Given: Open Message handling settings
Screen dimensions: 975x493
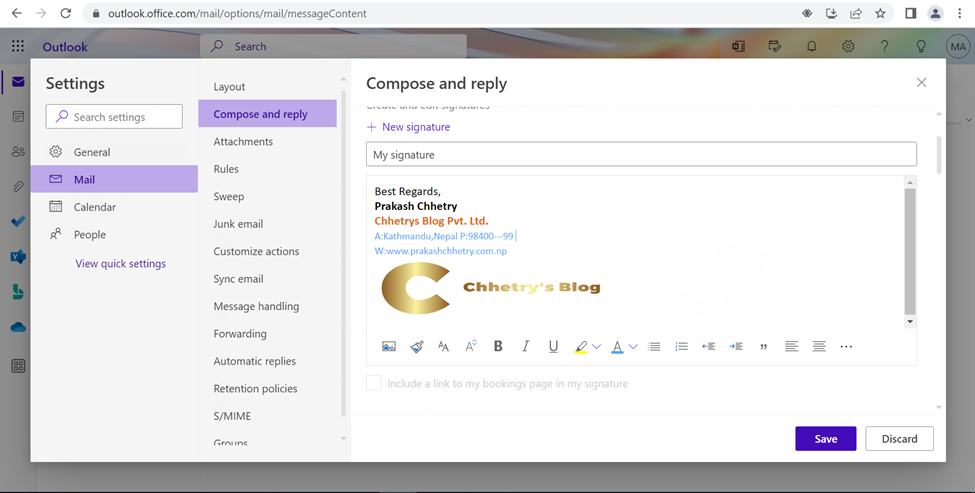Looking at the screenshot, I should [267, 306].
